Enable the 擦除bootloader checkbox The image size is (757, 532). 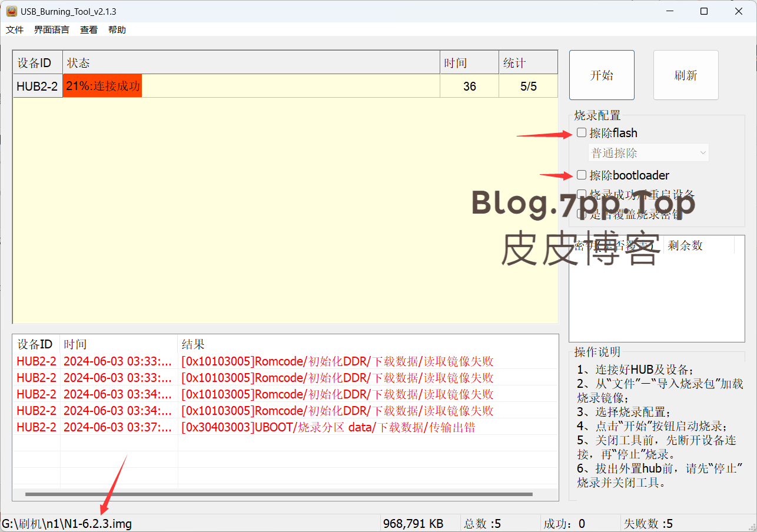pyautogui.click(x=582, y=175)
